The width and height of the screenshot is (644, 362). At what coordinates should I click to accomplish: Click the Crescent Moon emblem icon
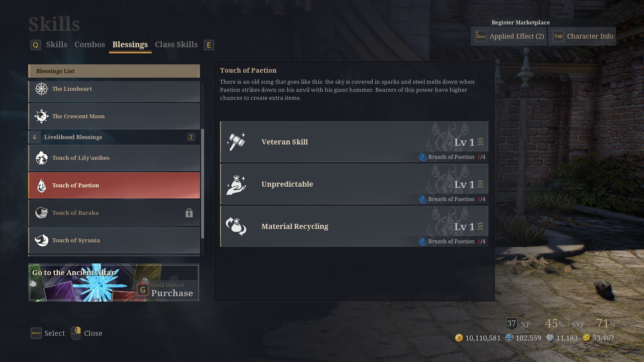[x=42, y=116]
